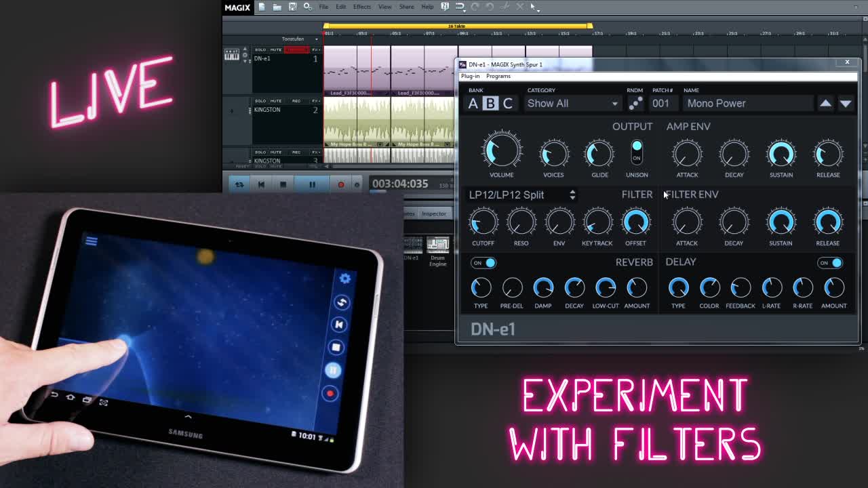Click the RNDM random patch dice icon
The height and width of the screenshot is (488, 868).
(x=635, y=103)
